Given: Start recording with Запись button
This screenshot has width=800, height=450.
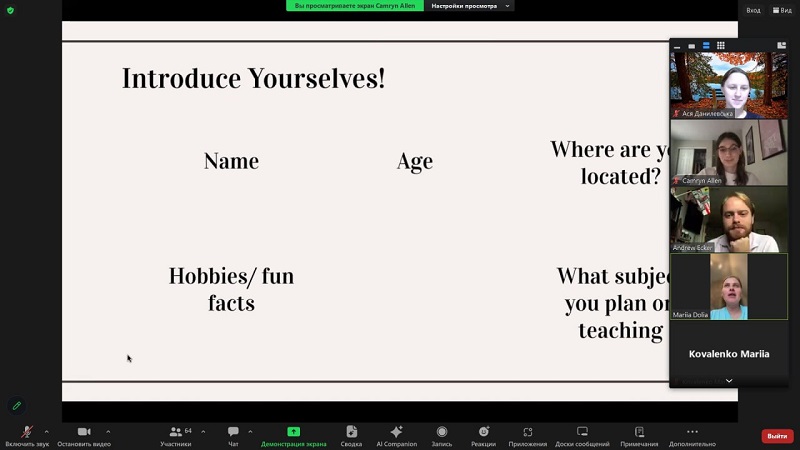Looking at the screenshot, I should pyautogui.click(x=442, y=437).
